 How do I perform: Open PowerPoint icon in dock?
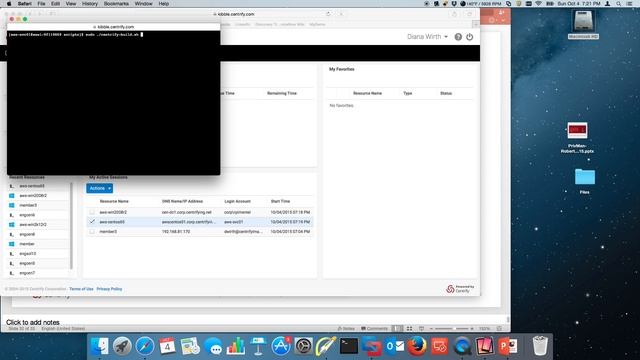(508, 346)
